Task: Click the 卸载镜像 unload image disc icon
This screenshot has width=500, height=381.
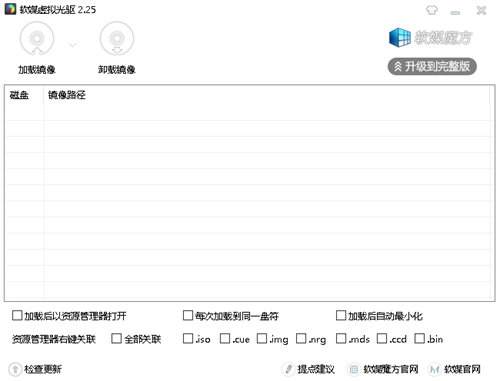Action: pyautogui.click(x=117, y=39)
